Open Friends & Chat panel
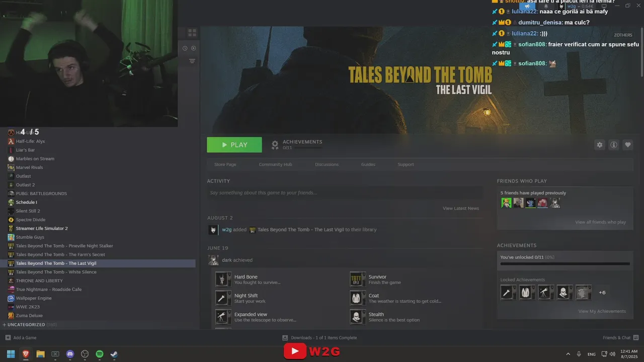This screenshot has width=644, height=362. click(x=620, y=338)
